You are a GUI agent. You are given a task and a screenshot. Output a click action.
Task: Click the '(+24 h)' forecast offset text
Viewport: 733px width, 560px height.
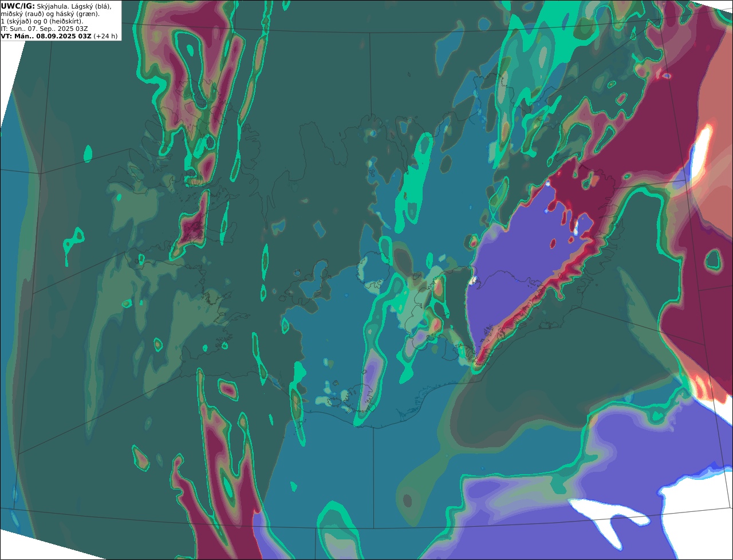pos(105,36)
